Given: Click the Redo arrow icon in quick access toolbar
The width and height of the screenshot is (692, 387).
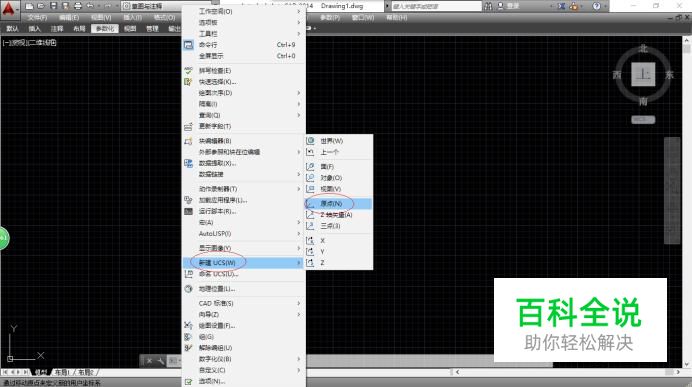Looking at the screenshot, I should 108,6.
